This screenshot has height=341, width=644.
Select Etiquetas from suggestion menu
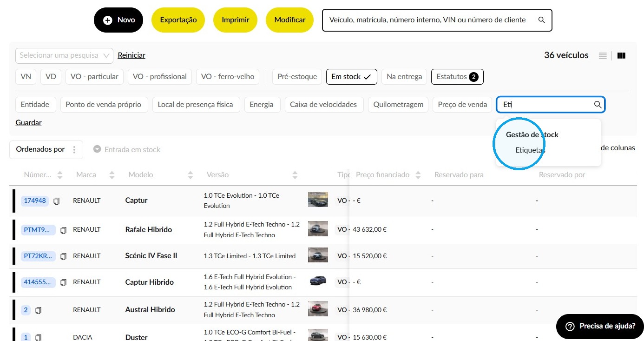pos(530,150)
